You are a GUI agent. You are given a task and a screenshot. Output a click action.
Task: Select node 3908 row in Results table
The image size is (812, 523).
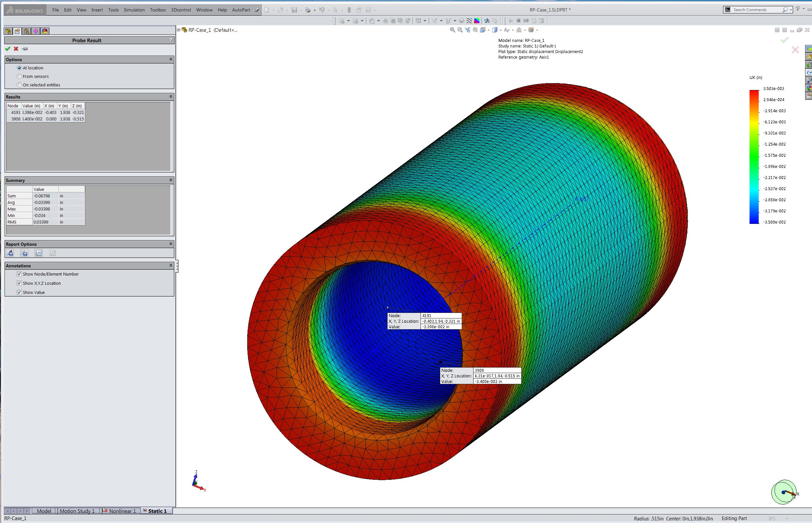(x=45, y=119)
